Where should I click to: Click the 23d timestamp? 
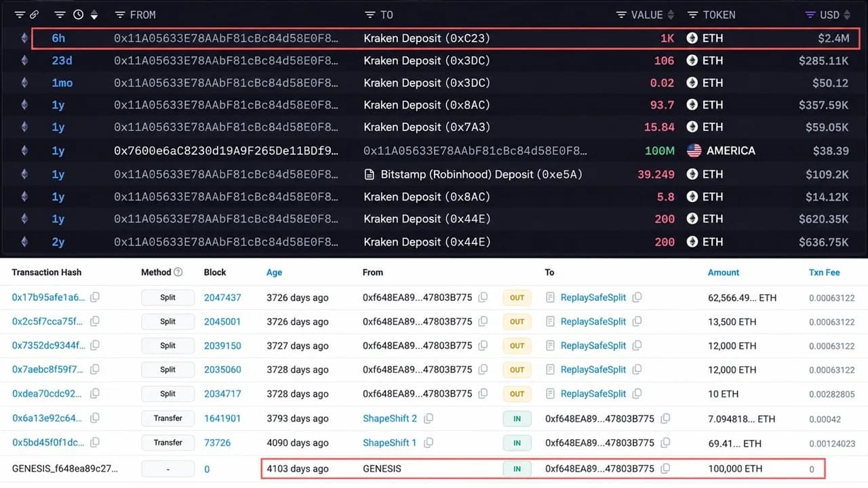62,60
